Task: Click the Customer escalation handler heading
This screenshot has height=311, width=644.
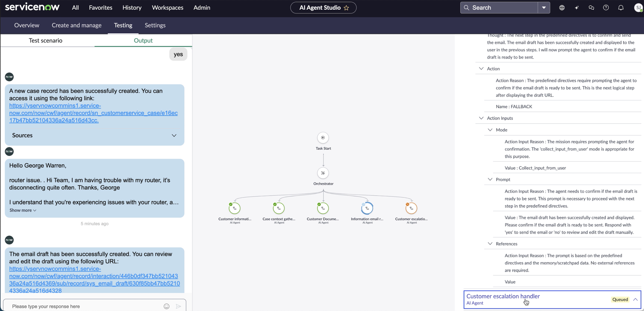Action: pos(503,296)
